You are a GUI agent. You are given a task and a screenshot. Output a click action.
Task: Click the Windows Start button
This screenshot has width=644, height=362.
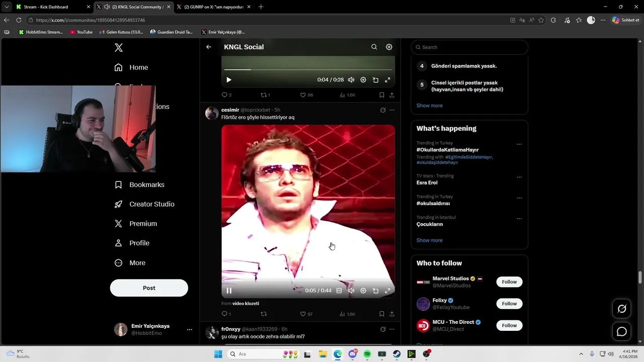218,354
